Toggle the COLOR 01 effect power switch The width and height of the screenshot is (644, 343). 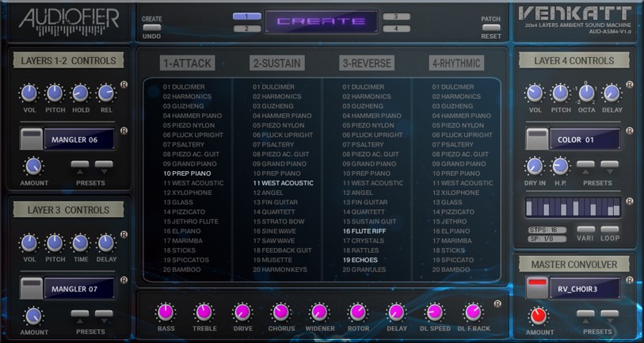[537, 139]
